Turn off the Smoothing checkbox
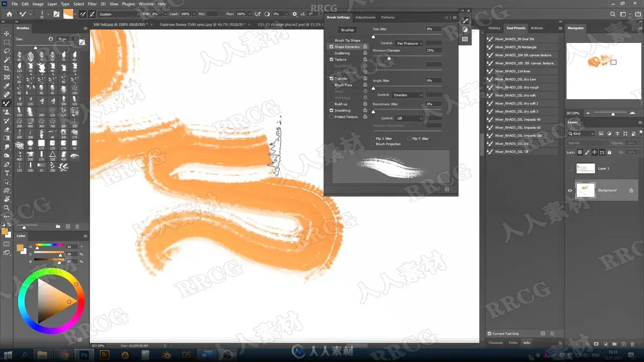644x362 pixels. pos(331,110)
